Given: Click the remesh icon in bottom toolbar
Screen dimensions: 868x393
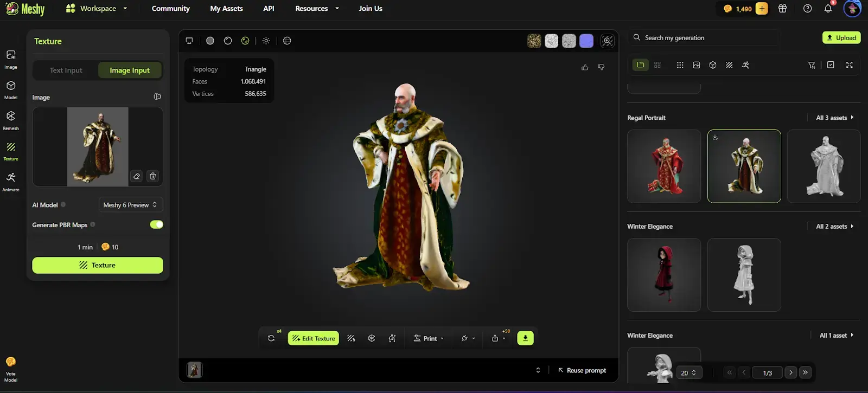Looking at the screenshot, I should click(x=372, y=338).
